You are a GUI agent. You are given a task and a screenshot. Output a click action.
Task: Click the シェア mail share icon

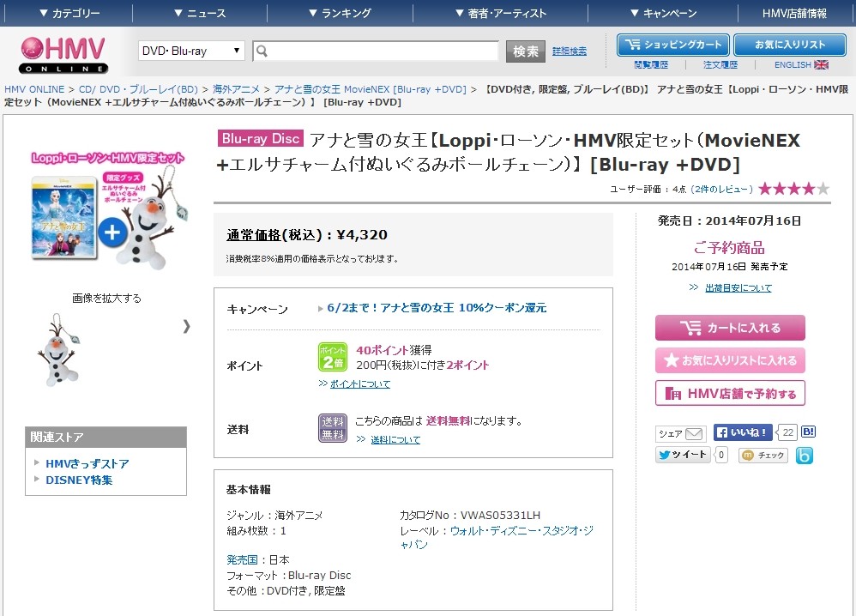point(681,433)
